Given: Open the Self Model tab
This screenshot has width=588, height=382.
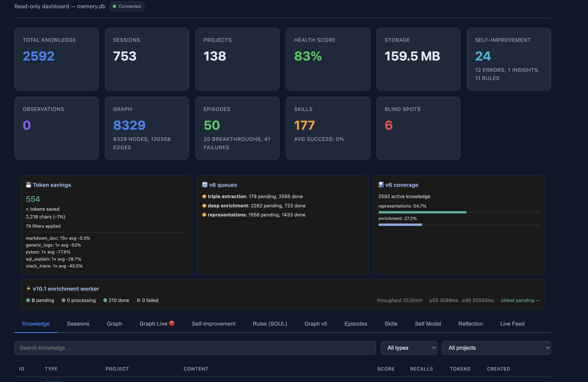Looking at the screenshot, I should click(428, 324).
